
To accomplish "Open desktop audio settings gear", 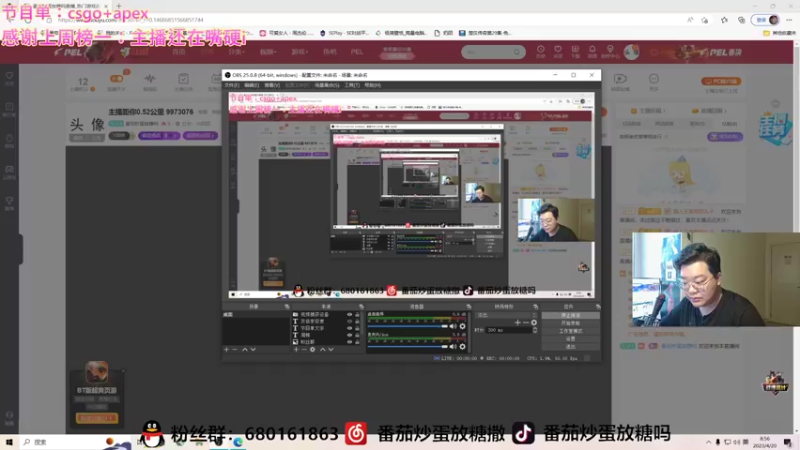I will click(x=462, y=326).
